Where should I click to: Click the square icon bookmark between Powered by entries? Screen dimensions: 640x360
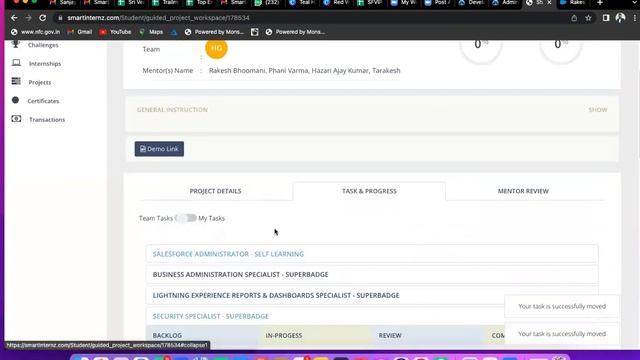coord(255,32)
